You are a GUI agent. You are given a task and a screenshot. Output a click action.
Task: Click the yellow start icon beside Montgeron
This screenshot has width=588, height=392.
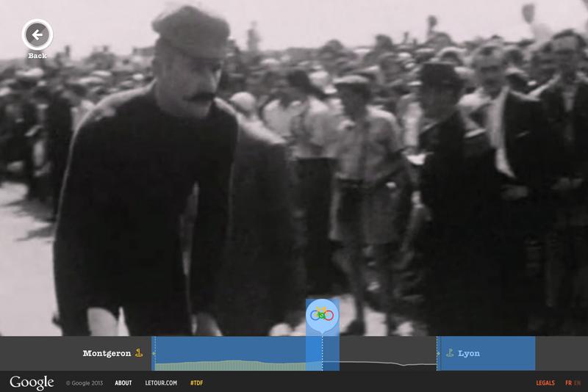[139, 352]
